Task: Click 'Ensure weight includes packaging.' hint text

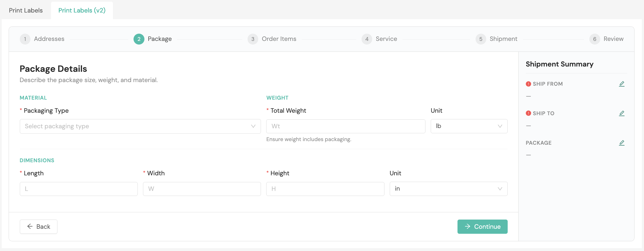Action: 309,139
